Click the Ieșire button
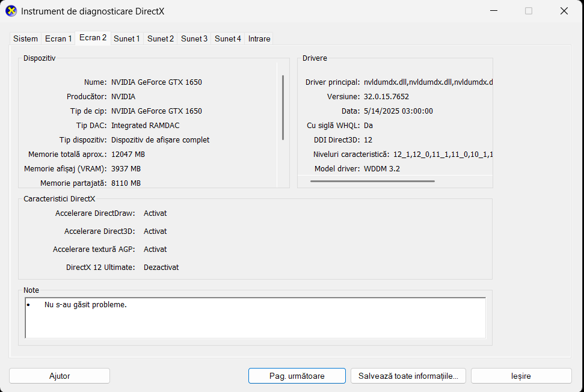Image resolution: width=584 pixels, height=392 pixels. [x=521, y=376]
